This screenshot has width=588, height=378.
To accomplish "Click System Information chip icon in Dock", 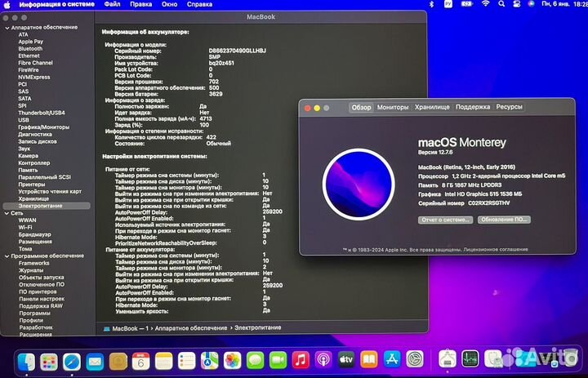I will 448,358.
